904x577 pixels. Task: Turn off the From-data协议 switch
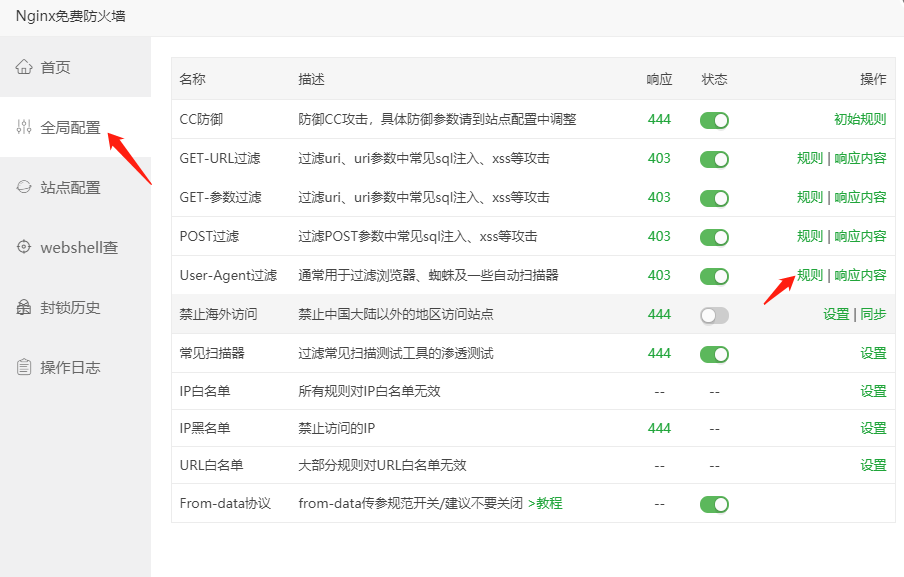[713, 504]
